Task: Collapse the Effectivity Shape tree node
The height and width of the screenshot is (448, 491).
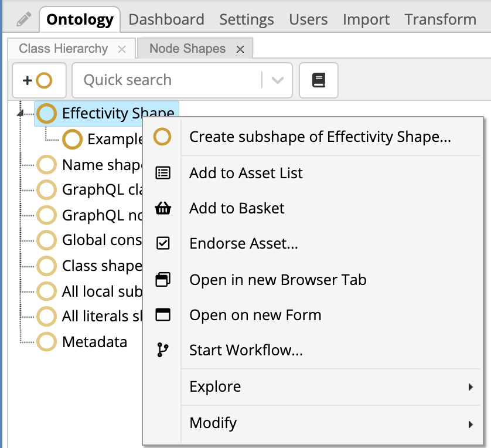Action: tap(21, 113)
